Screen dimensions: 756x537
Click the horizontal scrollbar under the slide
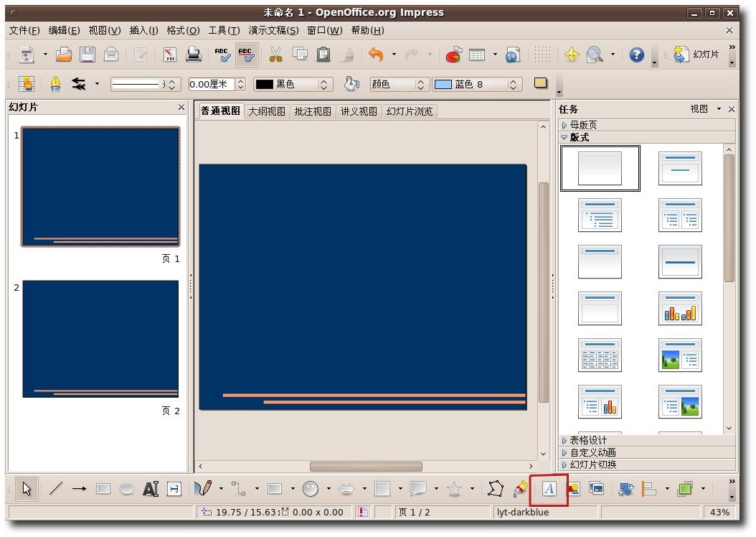pos(366,467)
